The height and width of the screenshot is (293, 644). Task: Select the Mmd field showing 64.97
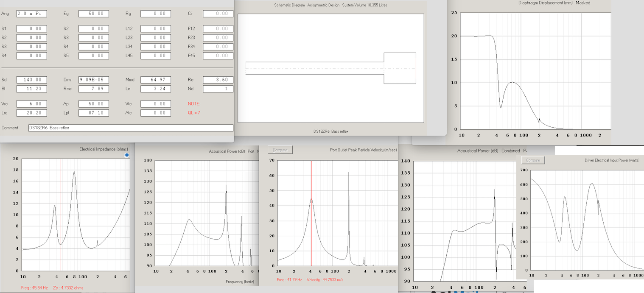pos(156,80)
